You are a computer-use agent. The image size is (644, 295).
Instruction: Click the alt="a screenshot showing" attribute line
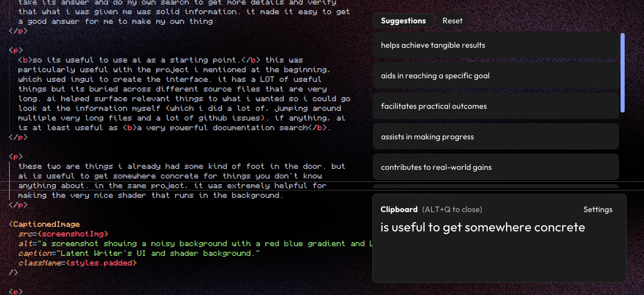(x=195, y=244)
